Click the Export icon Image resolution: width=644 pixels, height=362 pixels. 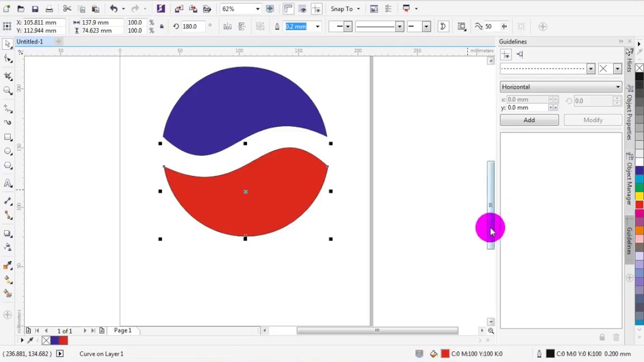pos(193,9)
